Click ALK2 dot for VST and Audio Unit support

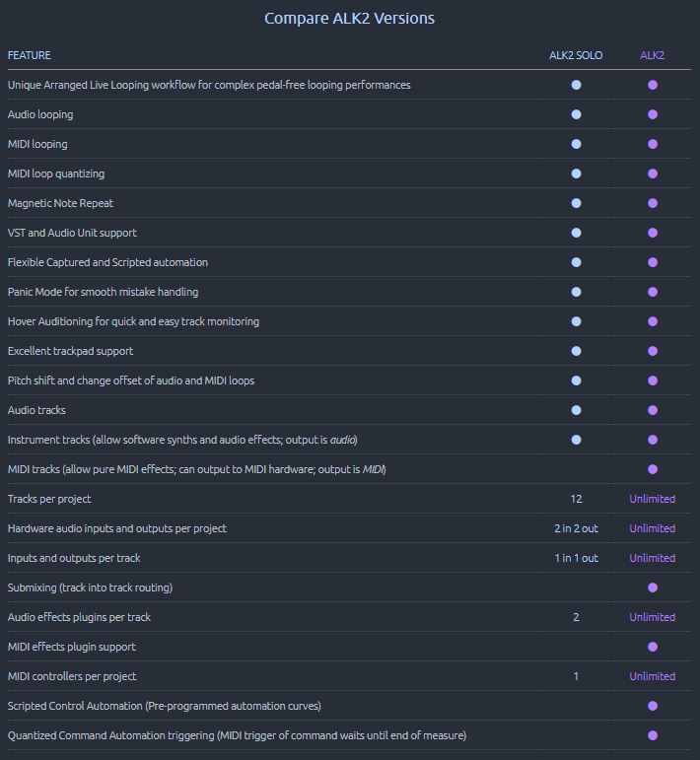[653, 233]
